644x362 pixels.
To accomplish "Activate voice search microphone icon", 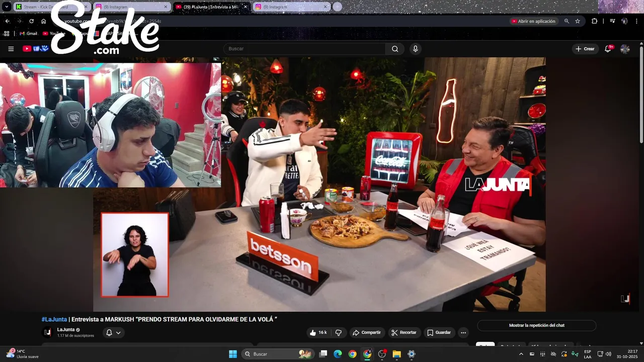I will (x=415, y=49).
